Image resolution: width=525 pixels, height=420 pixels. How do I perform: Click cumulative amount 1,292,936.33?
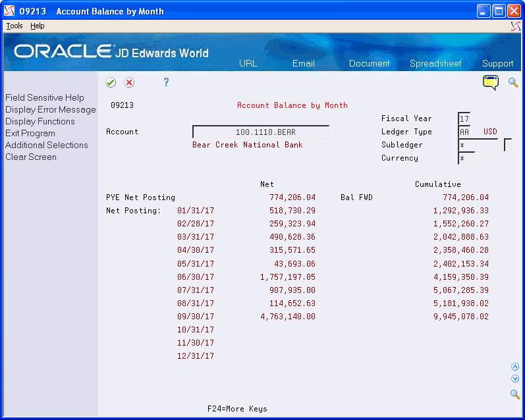[461, 211]
